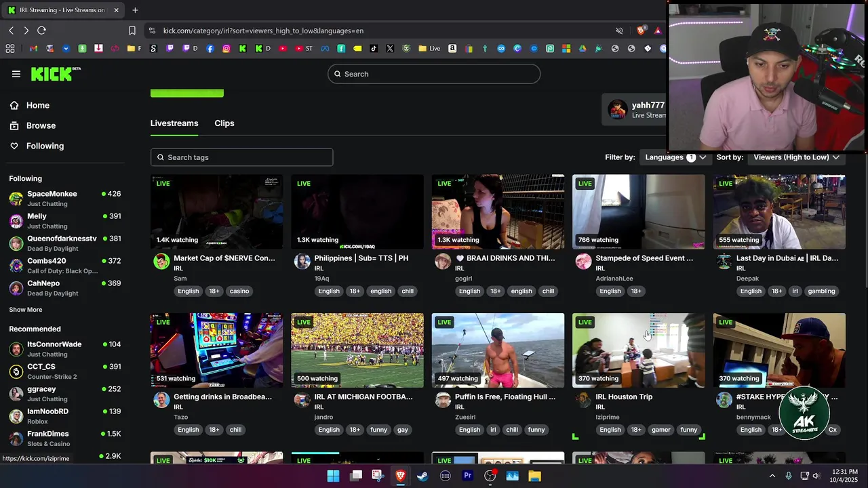Open the Google Drive bookmark
Image resolution: width=868 pixels, height=488 pixels.
583,49
